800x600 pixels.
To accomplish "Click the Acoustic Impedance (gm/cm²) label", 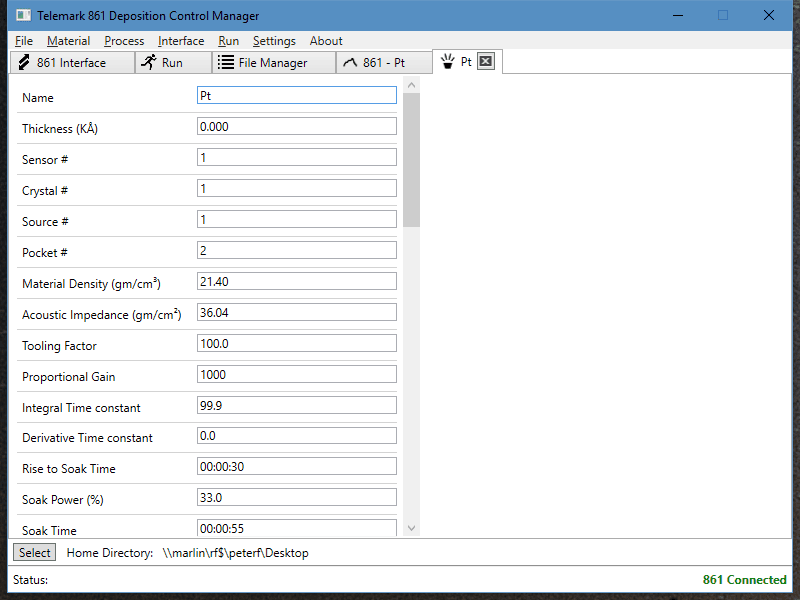I will 102,315.
